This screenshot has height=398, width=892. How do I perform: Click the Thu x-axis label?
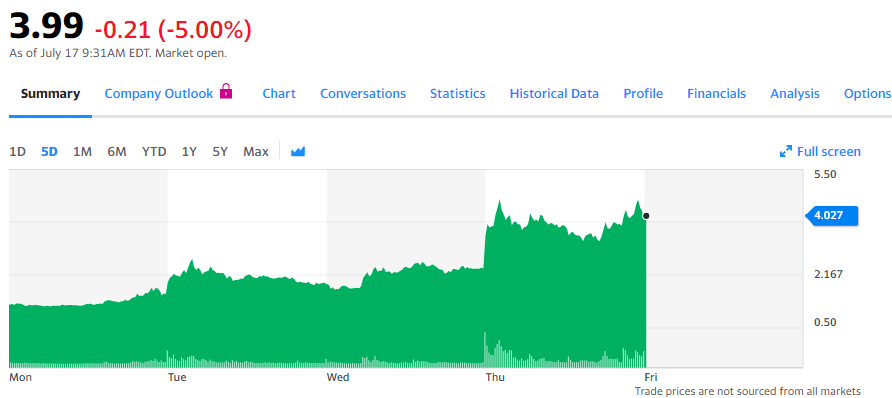494,378
